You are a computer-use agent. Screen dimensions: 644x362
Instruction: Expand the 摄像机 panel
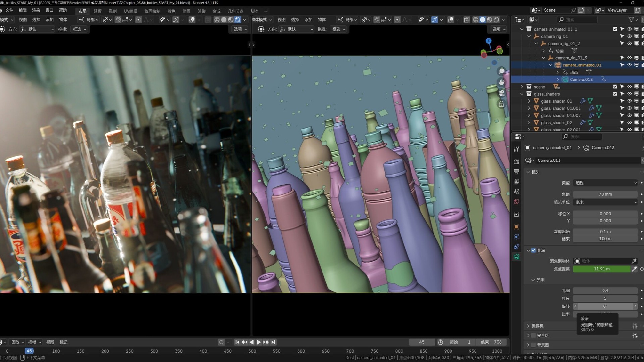pyautogui.click(x=537, y=326)
